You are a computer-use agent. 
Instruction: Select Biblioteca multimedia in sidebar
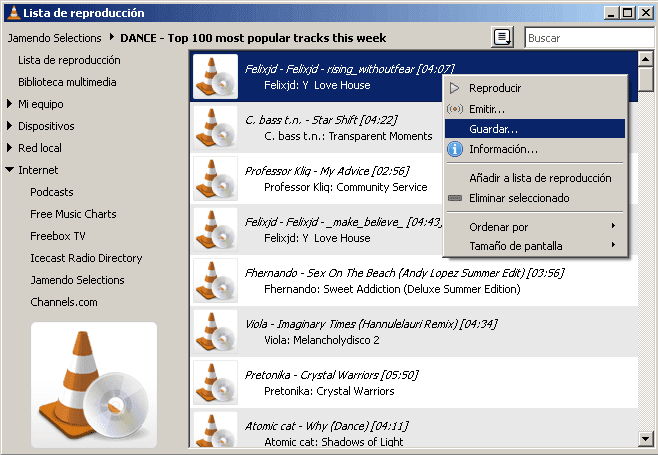tap(67, 82)
